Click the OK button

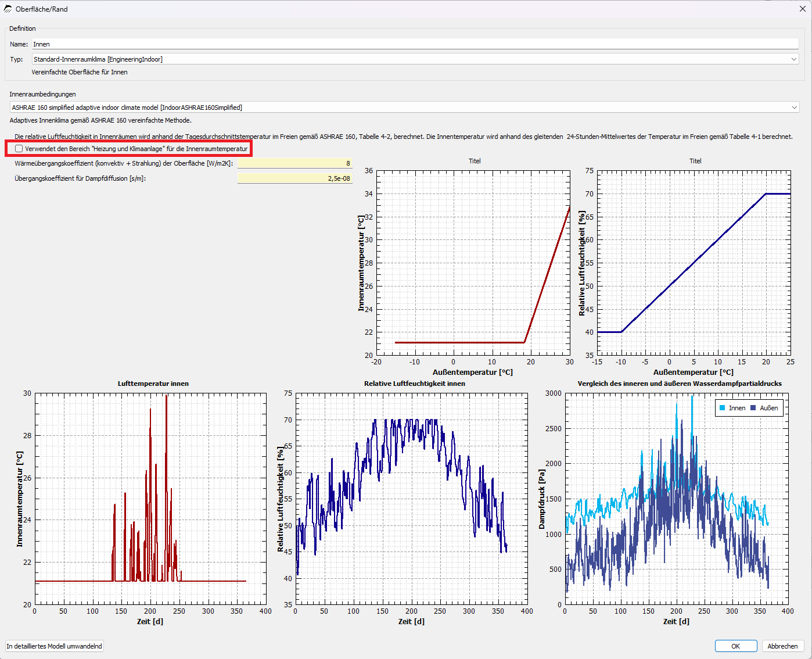click(x=736, y=646)
